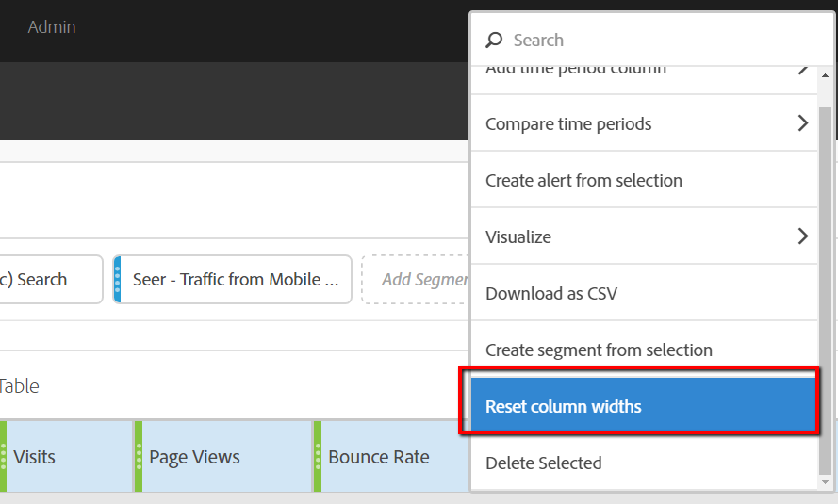This screenshot has height=504, width=838.
Task: Click the blue handle on Seer segment chip
Action: click(x=118, y=280)
